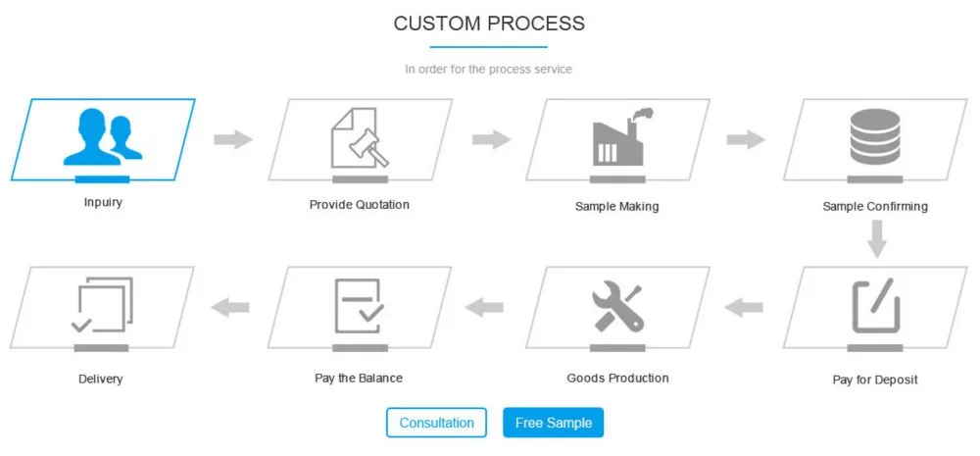The width and height of the screenshot is (980, 456).
Task: Click the Free Sample button
Action: coord(553,423)
